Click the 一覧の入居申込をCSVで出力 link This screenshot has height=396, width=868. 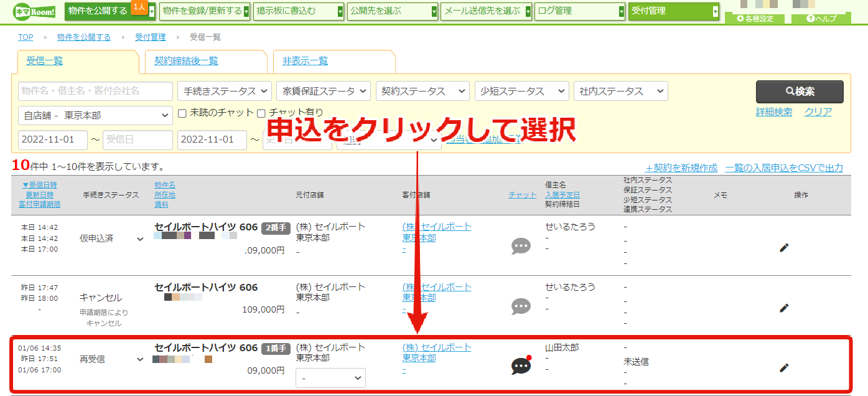click(x=784, y=167)
